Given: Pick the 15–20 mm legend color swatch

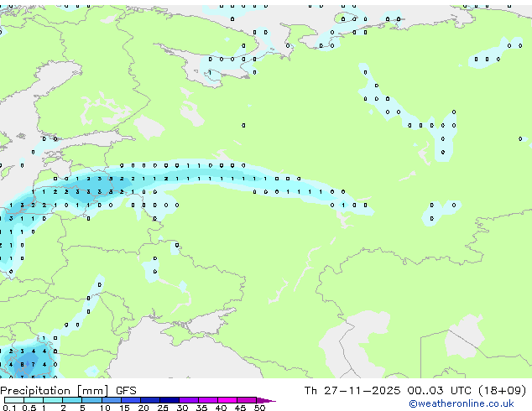Looking at the screenshot, I should coord(131,400).
